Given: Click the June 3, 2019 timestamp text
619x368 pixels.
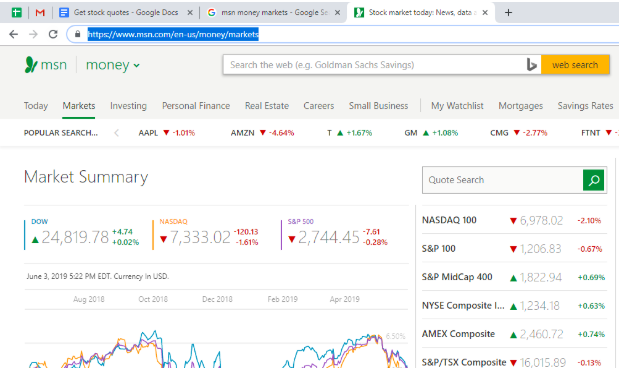Looking at the screenshot, I should (x=98, y=276).
